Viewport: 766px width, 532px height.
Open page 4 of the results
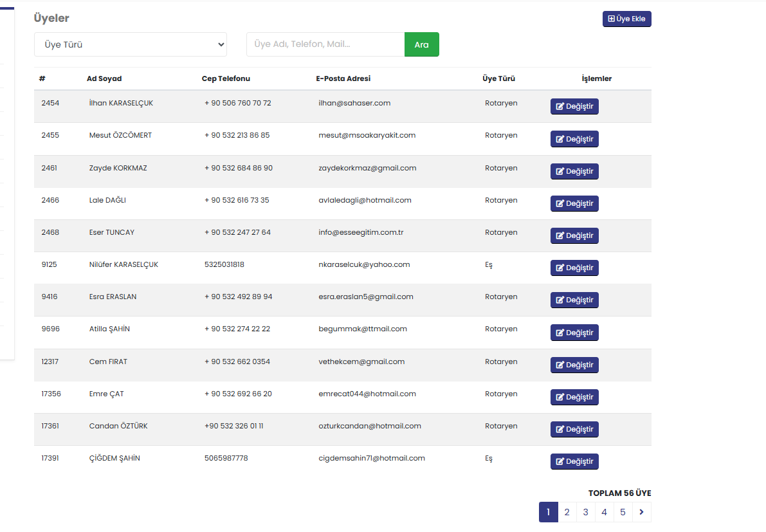[x=604, y=512]
